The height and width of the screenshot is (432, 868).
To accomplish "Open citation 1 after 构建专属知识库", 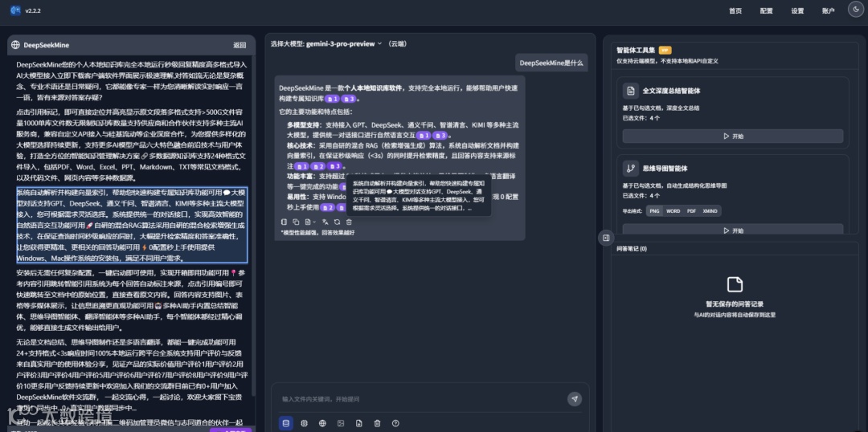I will 332,99.
